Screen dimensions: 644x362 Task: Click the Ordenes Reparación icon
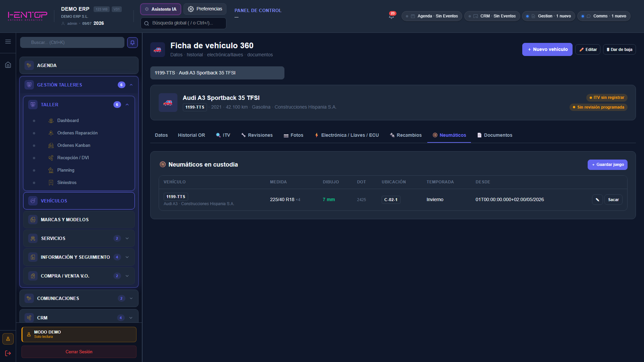(x=51, y=133)
